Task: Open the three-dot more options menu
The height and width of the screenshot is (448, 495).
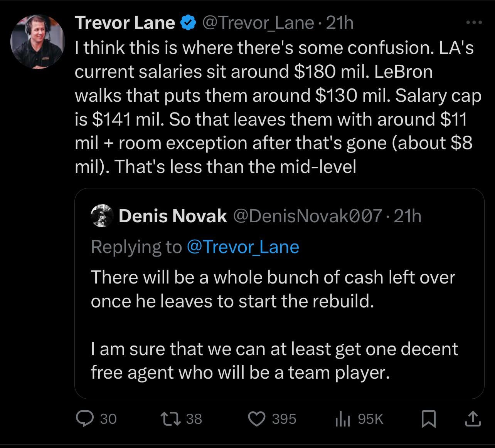Action: coord(474,23)
